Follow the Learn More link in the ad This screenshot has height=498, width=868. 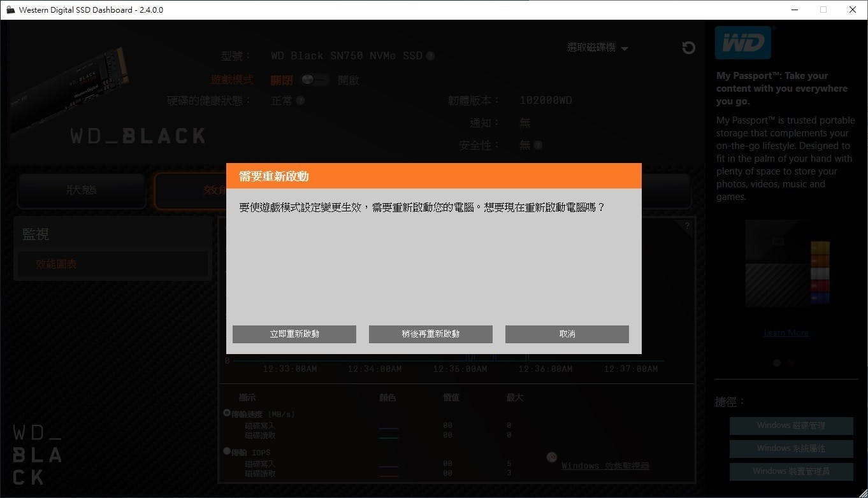click(x=786, y=332)
